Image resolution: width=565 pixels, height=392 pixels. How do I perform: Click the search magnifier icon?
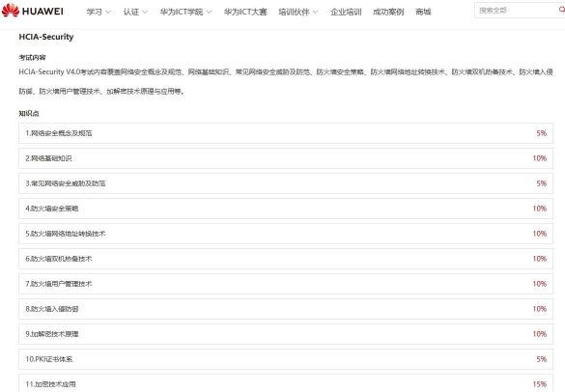pyautogui.click(x=561, y=10)
